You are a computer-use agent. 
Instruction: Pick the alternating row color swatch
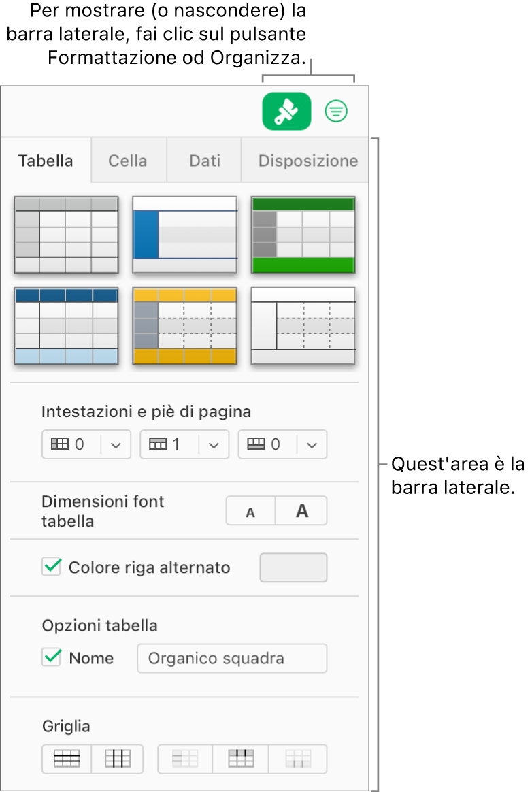pyautogui.click(x=293, y=567)
